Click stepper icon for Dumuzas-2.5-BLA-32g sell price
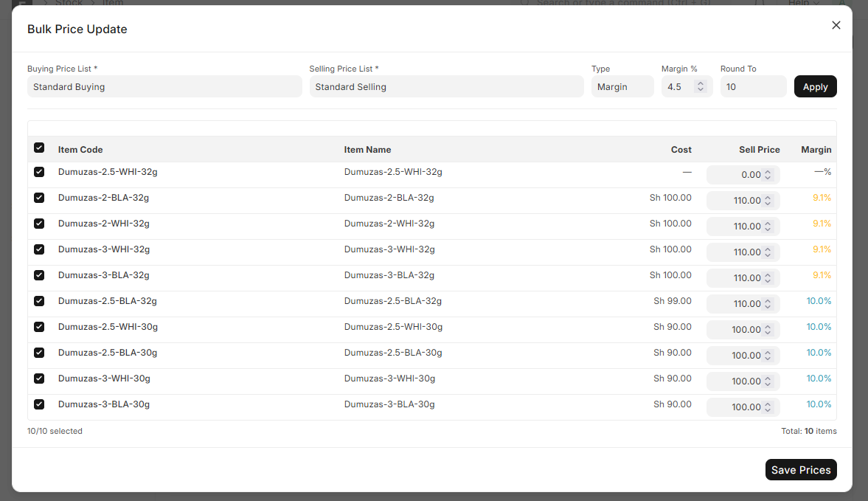Screen dimensions: 868x501 coord(768,304)
